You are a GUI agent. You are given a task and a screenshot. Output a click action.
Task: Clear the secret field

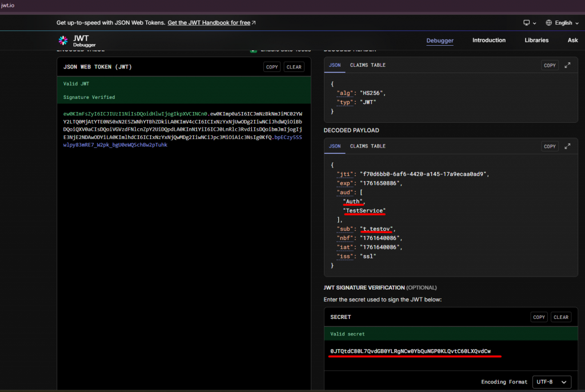[x=561, y=317]
